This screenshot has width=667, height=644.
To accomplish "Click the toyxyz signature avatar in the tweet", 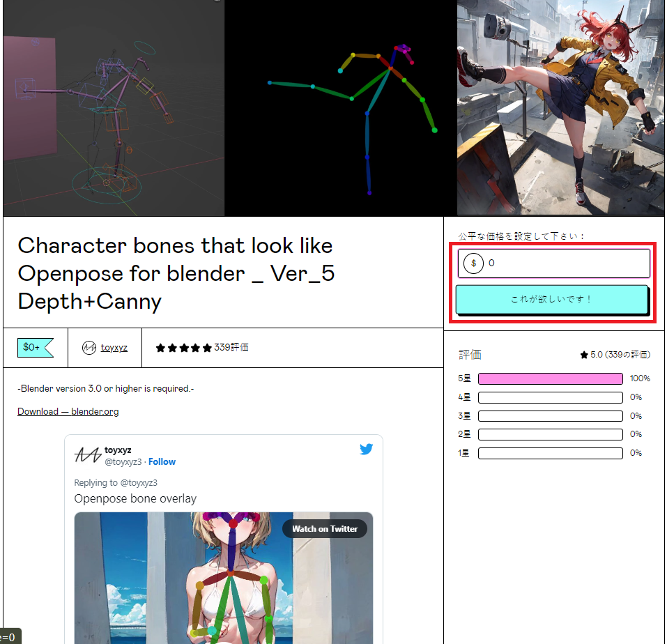I will tap(88, 455).
